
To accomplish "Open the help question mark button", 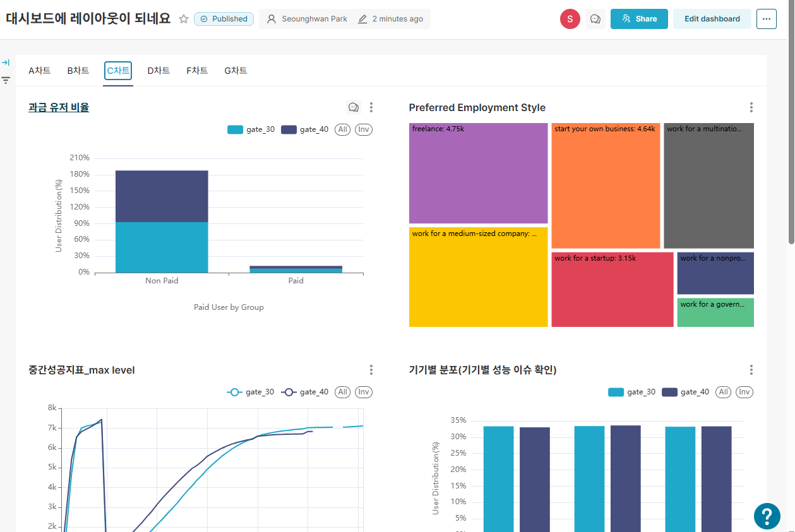I will pos(767,516).
